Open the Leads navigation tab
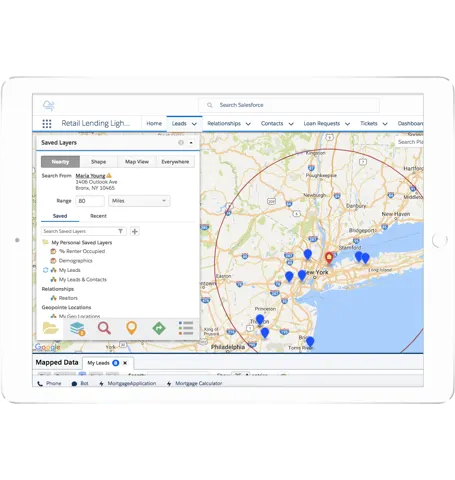The image size is (455, 480). point(179,124)
